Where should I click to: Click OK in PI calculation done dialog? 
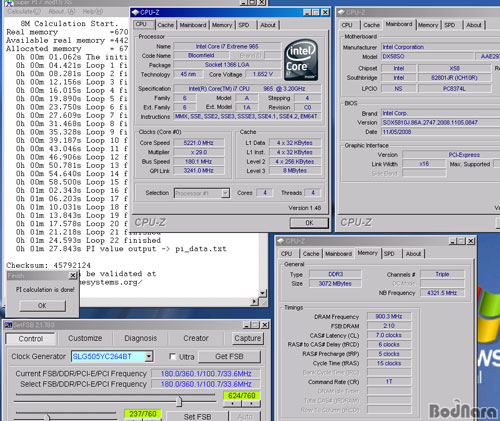click(42, 306)
